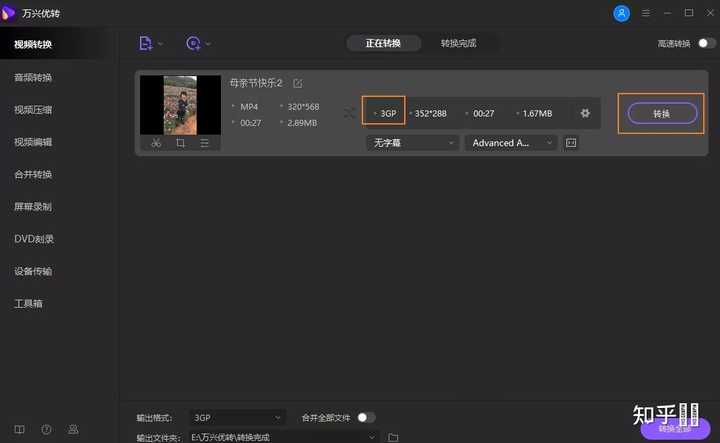Click the source format MP4 text

[x=249, y=107]
